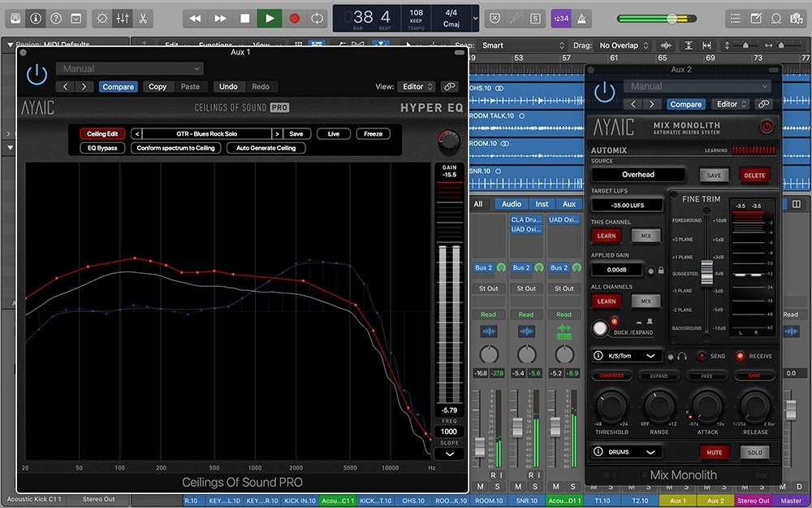The width and height of the screenshot is (812, 508).
Task: Select the Audio mixer filter tab
Action: (511, 204)
